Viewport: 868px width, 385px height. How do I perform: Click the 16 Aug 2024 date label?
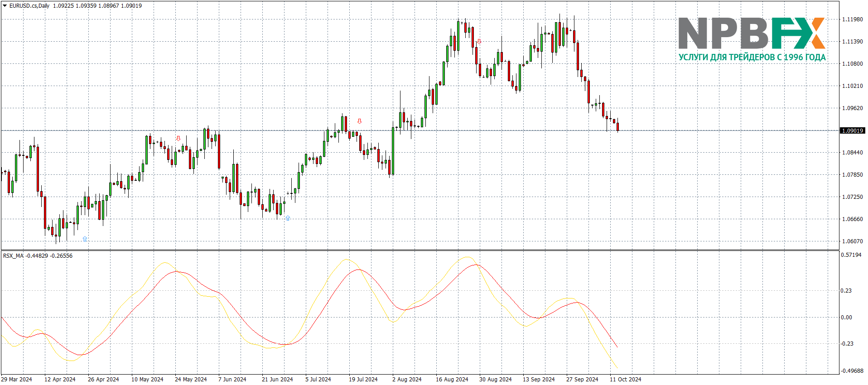pos(452,380)
